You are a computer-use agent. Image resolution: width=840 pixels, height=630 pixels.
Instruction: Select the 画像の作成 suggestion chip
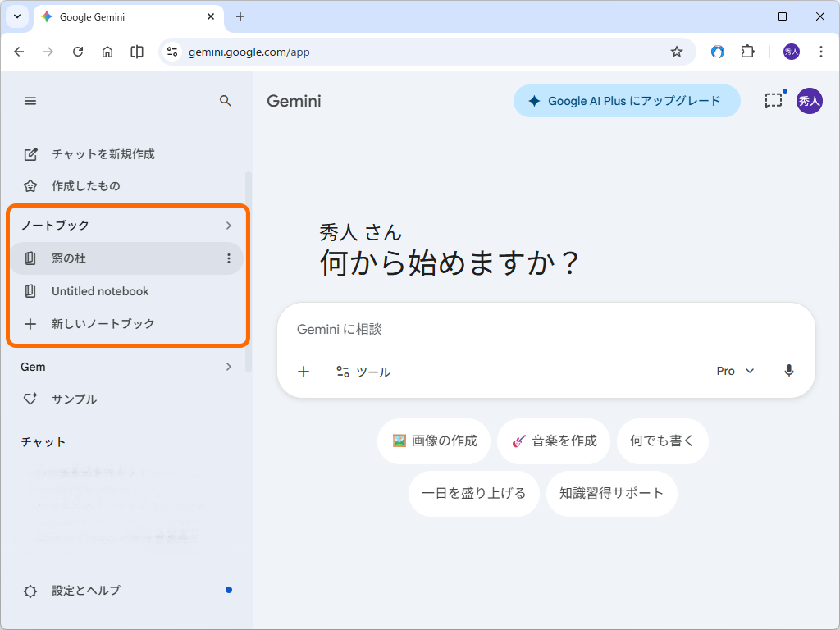(x=434, y=441)
